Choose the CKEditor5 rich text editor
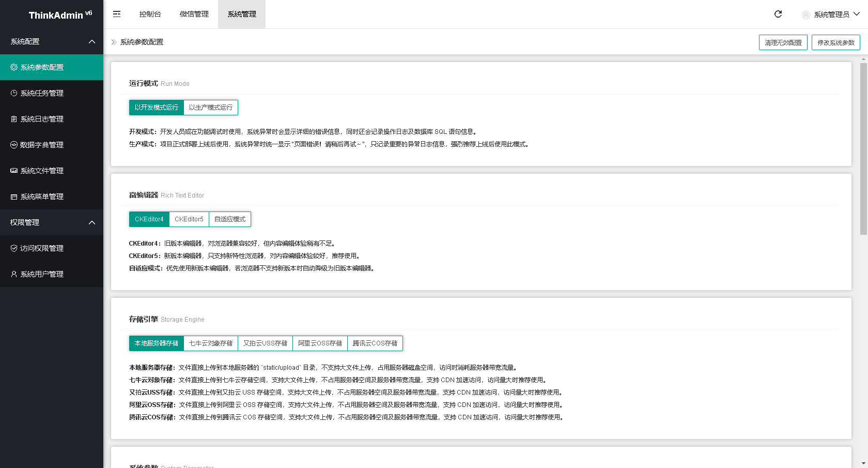868x468 pixels. pyautogui.click(x=189, y=219)
